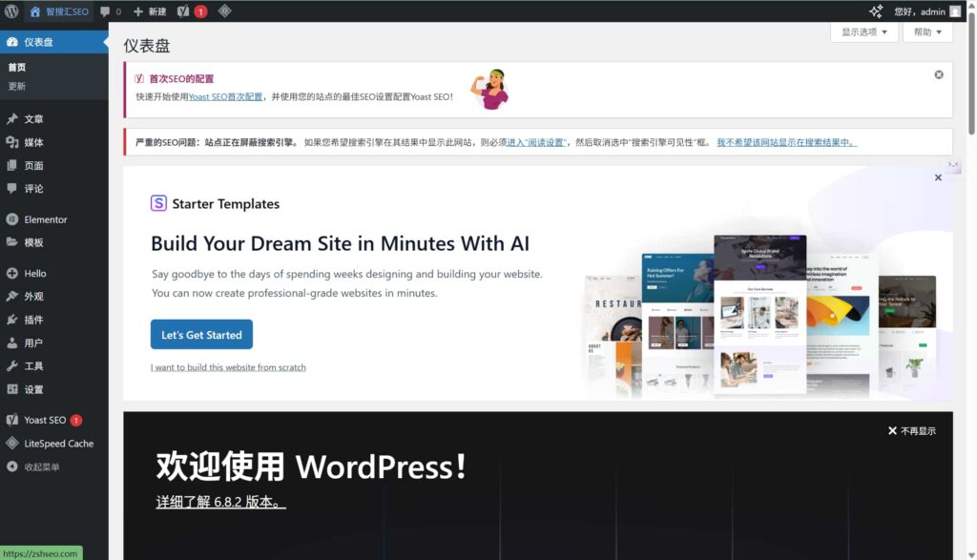The height and width of the screenshot is (560, 977).
Task: Click the Pages icon in sidebar
Action: click(x=12, y=165)
